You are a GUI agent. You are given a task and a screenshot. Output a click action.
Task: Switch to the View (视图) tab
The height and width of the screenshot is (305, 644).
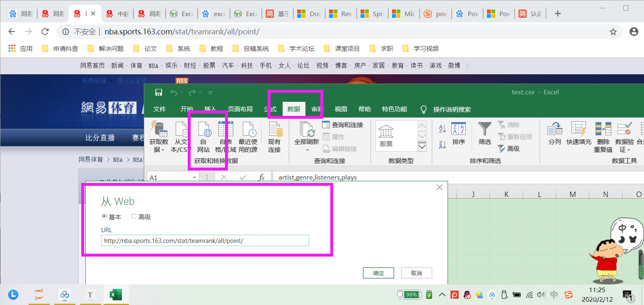click(341, 109)
